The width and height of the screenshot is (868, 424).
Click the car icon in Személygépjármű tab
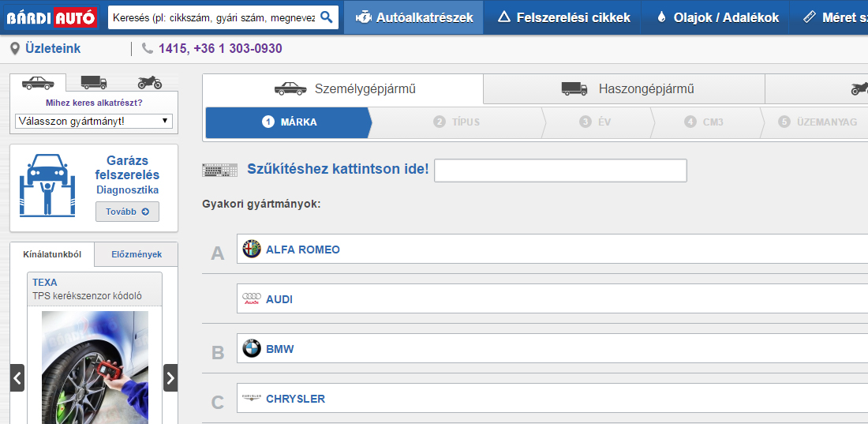click(290, 88)
